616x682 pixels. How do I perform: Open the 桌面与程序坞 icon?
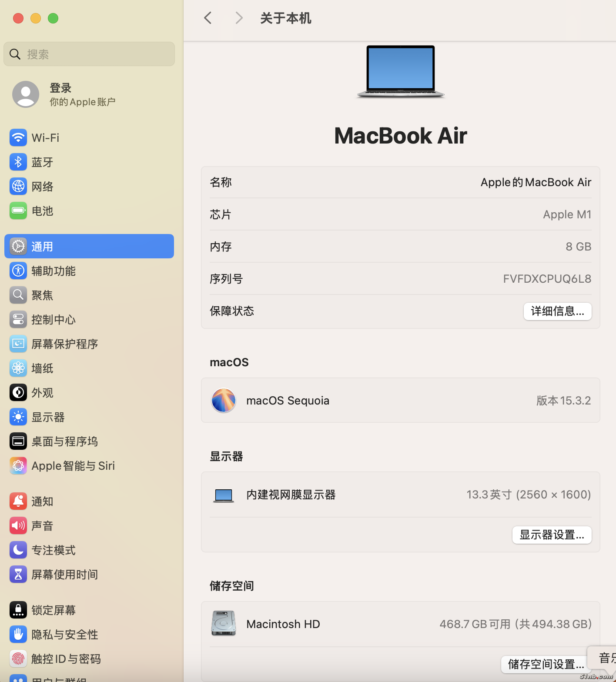point(18,441)
